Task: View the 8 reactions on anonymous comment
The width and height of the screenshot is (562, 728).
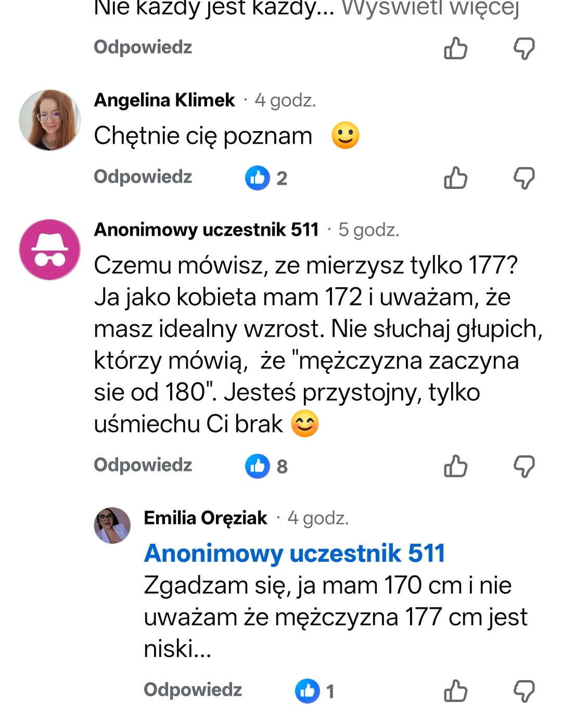Action: pos(266,466)
